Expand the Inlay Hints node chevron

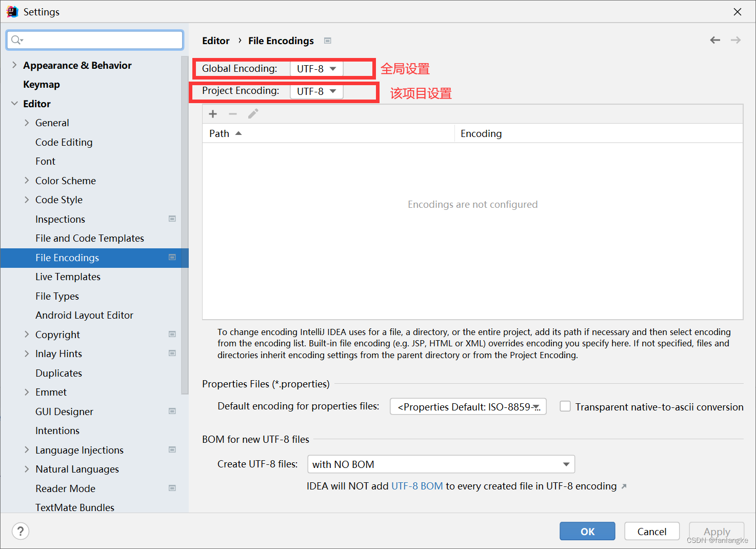tap(27, 354)
